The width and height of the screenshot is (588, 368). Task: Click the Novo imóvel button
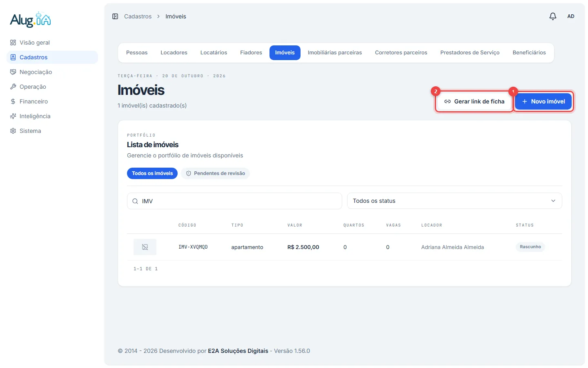543,101
